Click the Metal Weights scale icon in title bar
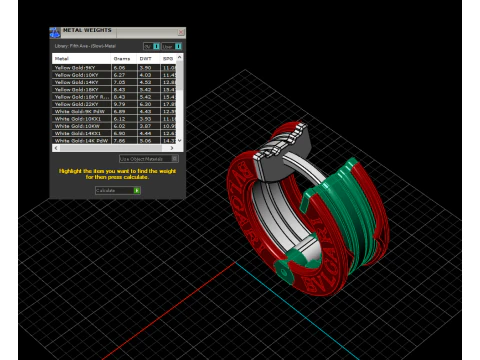 click(x=55, y=33)
